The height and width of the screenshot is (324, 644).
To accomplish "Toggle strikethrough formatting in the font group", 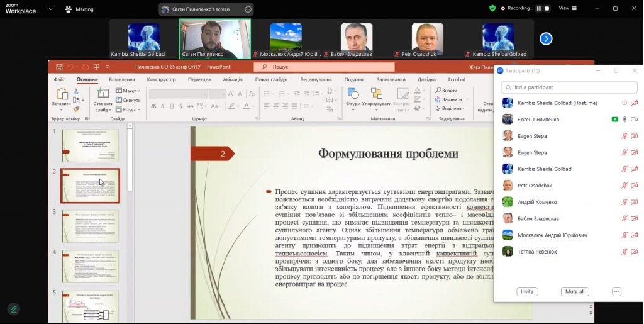I will pos(190,106).
